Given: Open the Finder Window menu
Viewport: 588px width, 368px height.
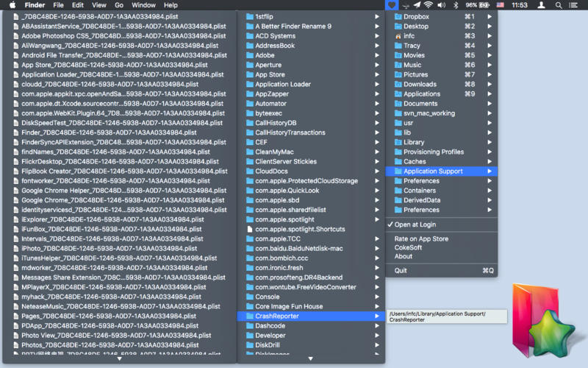Looking at the screenshot, I should click(x=143, y=5).
